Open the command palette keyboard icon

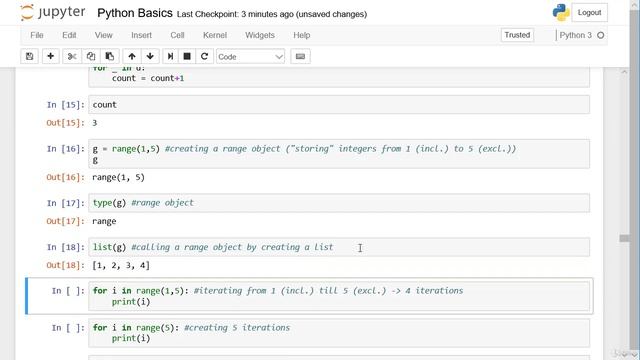tap(300, 56)
